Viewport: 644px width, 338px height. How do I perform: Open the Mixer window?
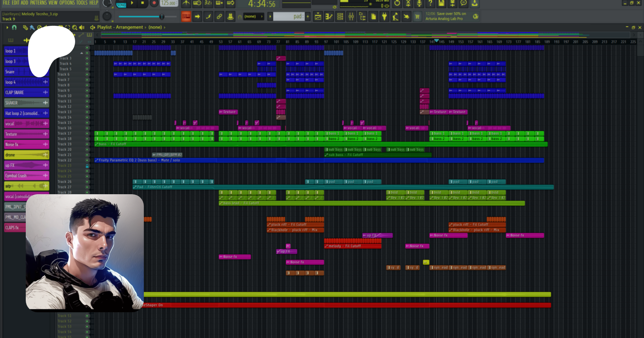[351, 16]
